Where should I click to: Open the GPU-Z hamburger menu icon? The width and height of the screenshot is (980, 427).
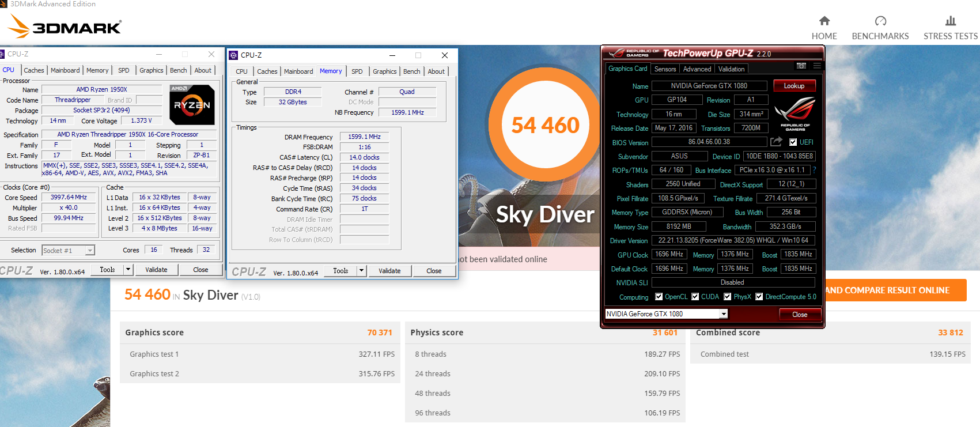(x=816, y=66)
